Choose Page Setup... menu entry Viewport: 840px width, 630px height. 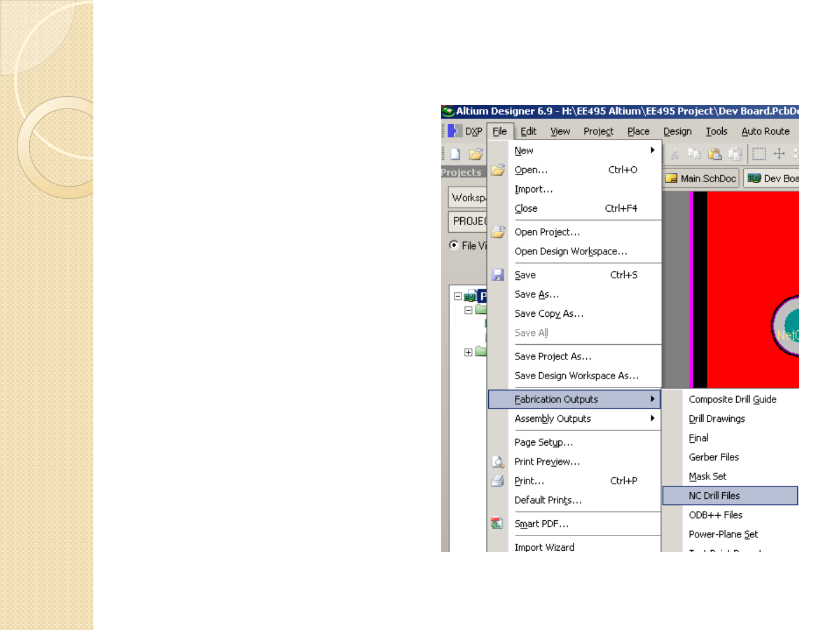(575, 442)
